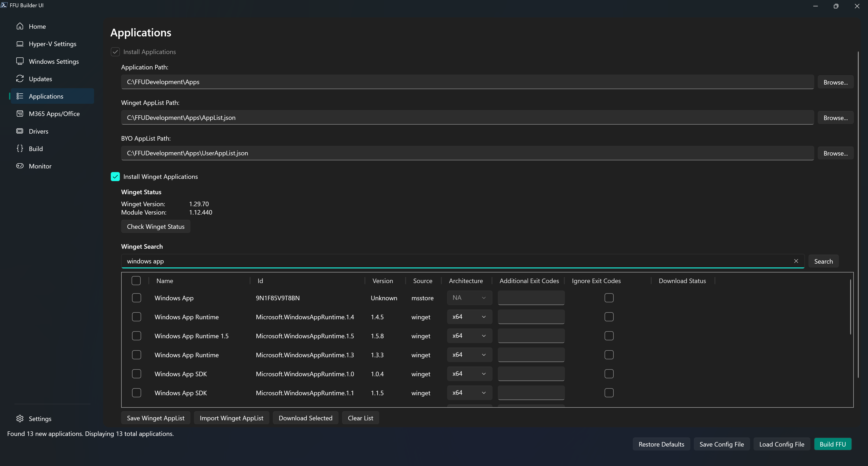The image size is (868, 466).
Task: Open Windows Settings navigation item
Action: pyautogui.click(x=54, y=61)
